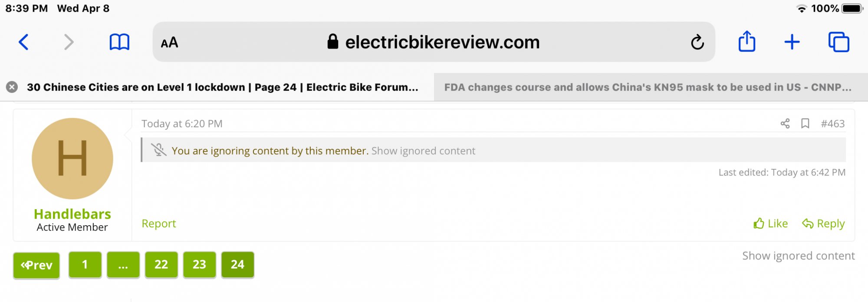Close the 30 Chinese Cities tab
This screenshot has width=868, height=302.
pyautogui.click(x=12, y=87)
